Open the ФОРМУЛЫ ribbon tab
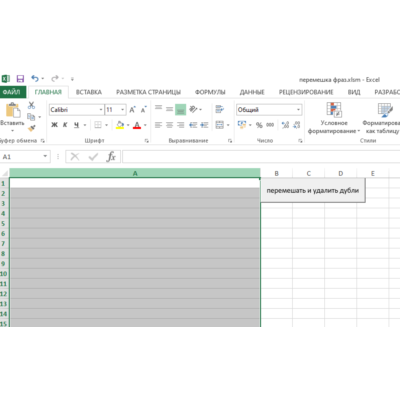 tap(210, 92)
